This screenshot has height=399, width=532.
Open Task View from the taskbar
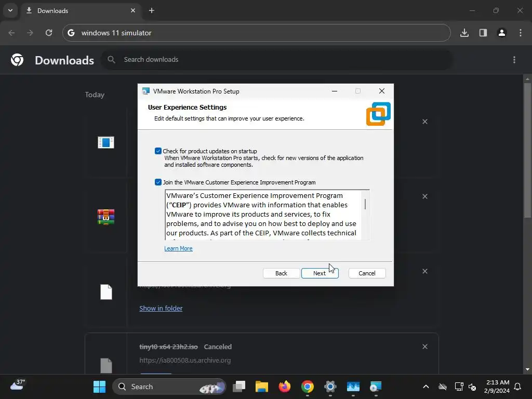(239, 387)
